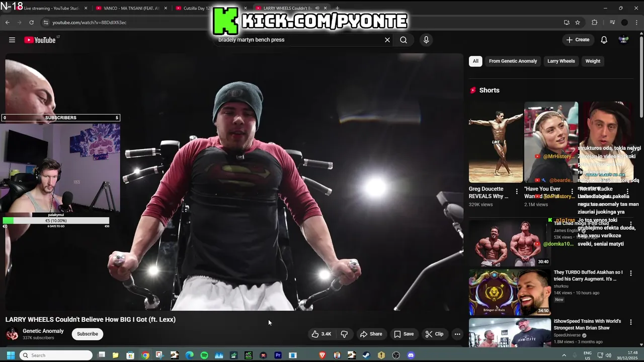Open the SpeedUniverse channel link

coord(568,335)
